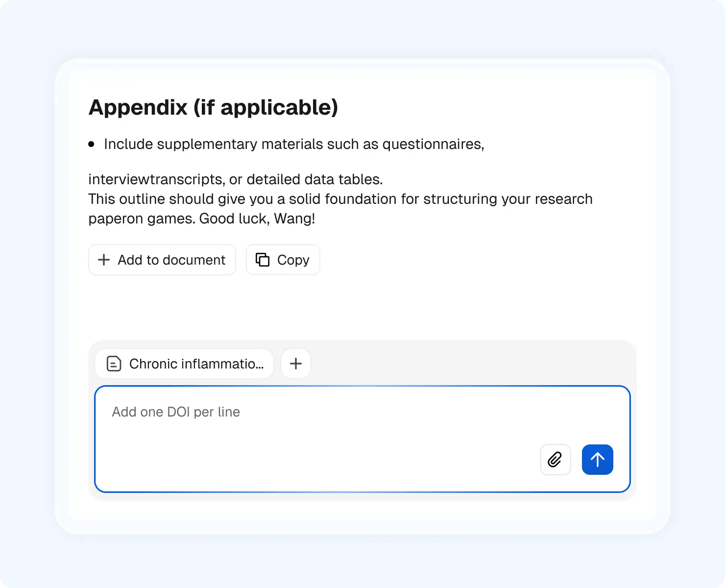Screen dimensions: 725x588
Task: Click the "Include supplementary materials" bullet text
Action: pos(294,144)
